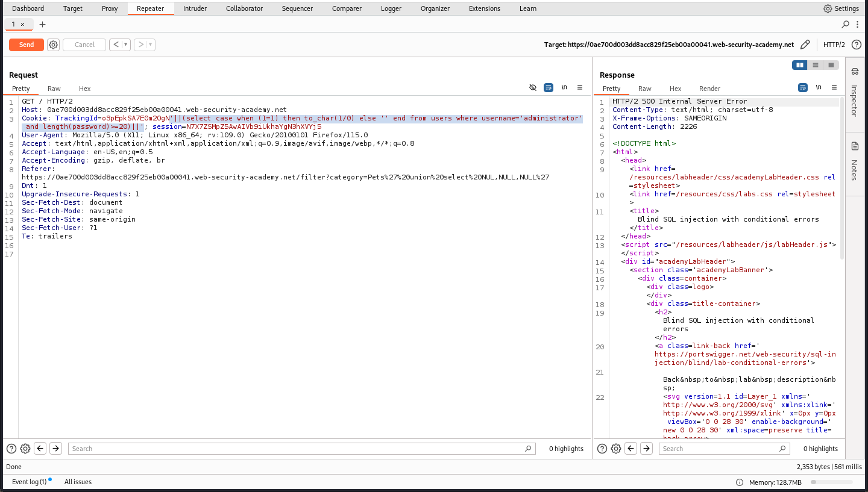Go back in request history
The height and width of the screenshot is (492, 868).
tap(115, 45)
